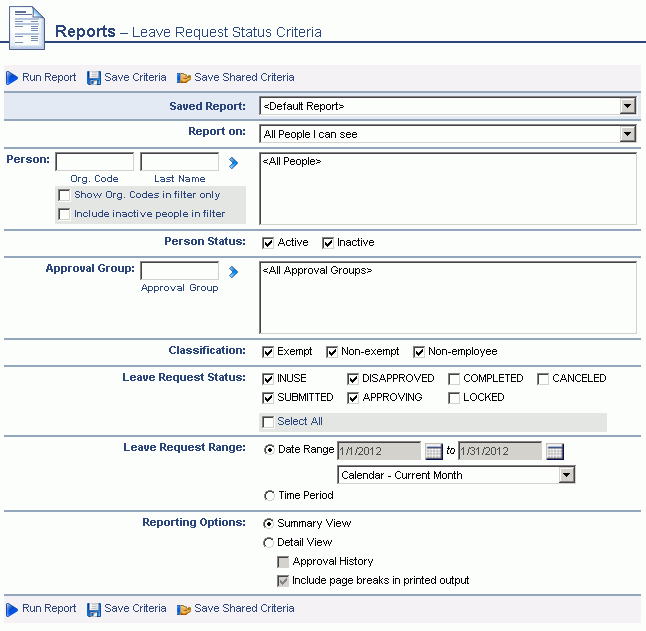Uncheck the Exempt classification checkbox

(x=268, y=352)
